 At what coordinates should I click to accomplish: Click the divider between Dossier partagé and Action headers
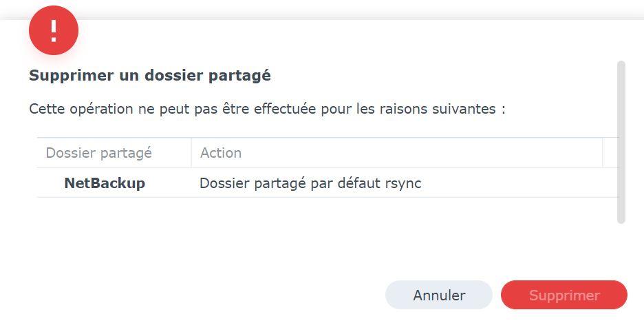[x=191, y=153]
